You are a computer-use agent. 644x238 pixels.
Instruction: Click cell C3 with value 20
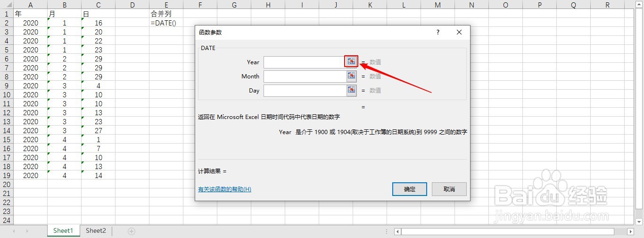pos(98,32)
